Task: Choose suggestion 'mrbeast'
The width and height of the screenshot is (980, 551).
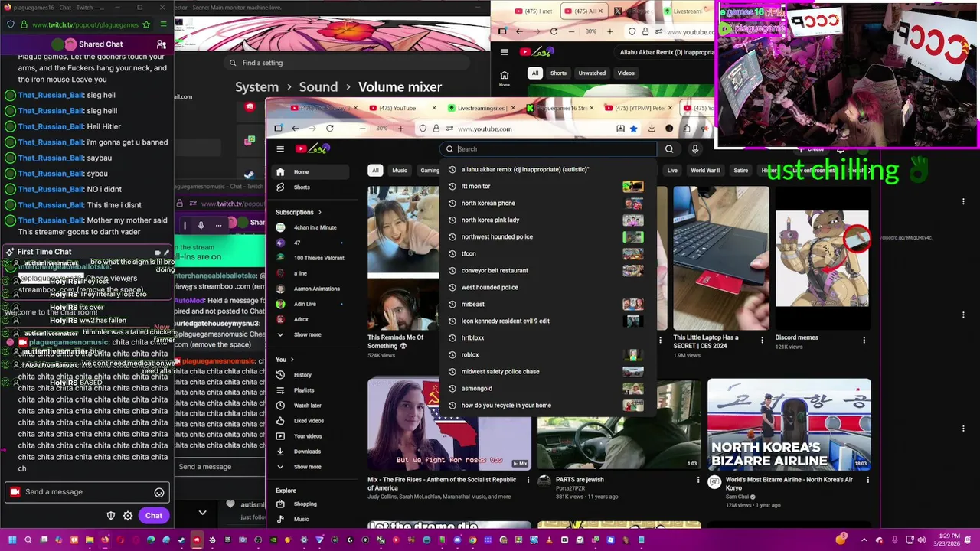Action: click(548, 304)
